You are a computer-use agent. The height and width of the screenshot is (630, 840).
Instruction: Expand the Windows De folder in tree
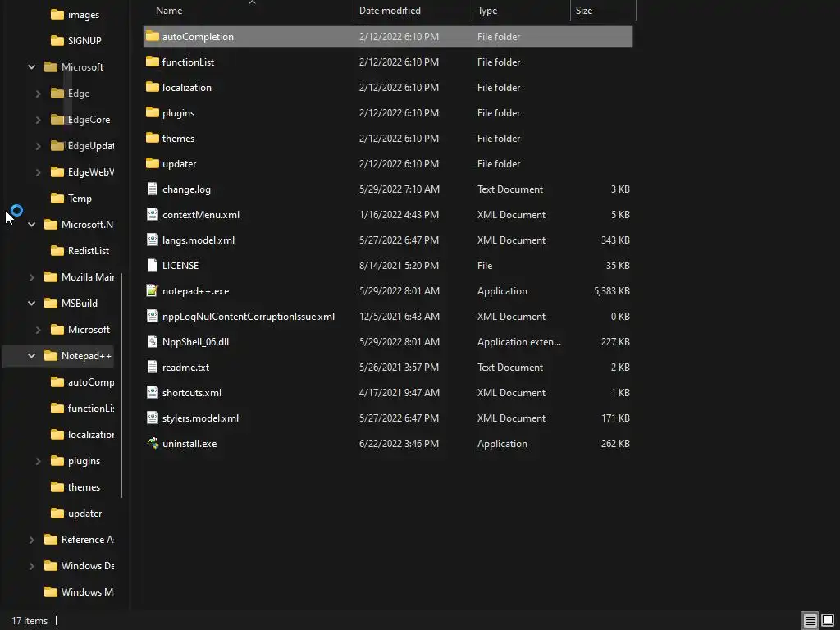[32, 566]
